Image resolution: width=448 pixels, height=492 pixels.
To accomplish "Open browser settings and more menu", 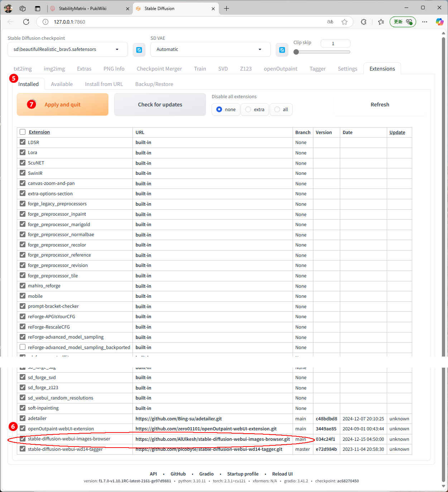I will coord(425,22).
